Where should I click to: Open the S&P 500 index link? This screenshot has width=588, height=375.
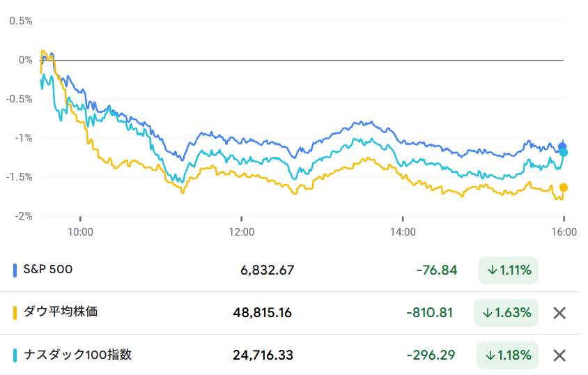tap(48, 269)
